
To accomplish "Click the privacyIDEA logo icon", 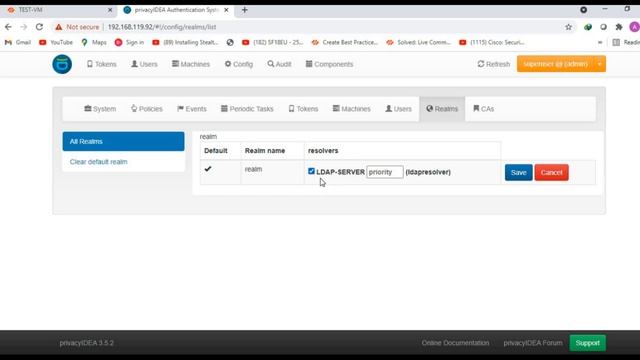I will point(62,64).
